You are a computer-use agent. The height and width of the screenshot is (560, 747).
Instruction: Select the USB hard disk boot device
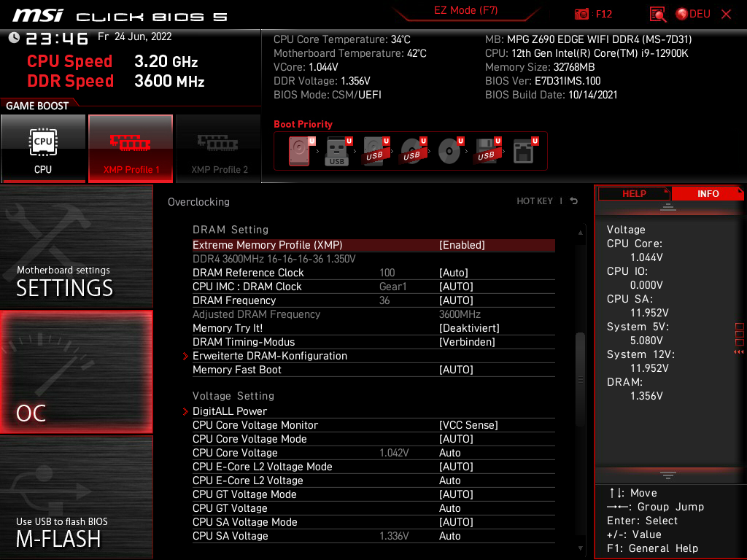[374, 151]
